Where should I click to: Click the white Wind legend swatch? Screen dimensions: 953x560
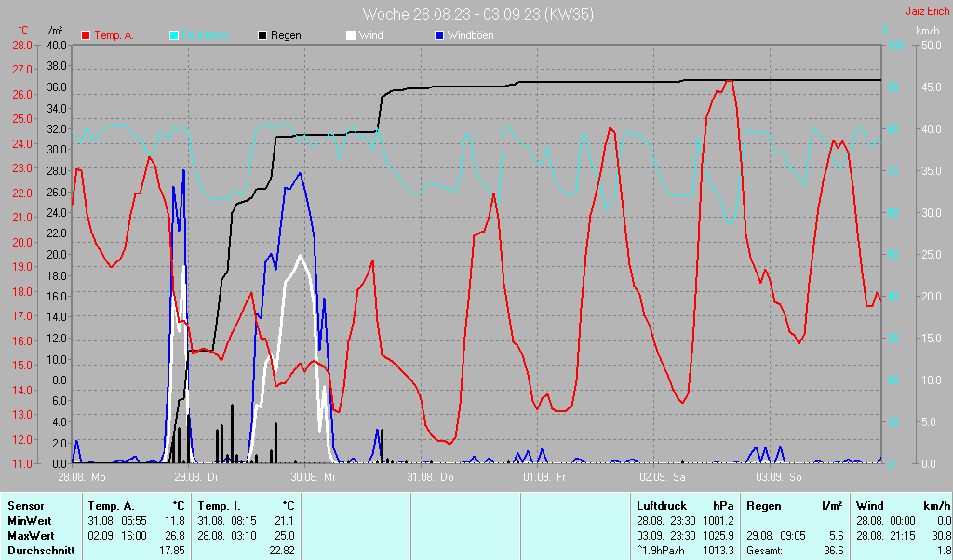pyautogui.click(x=351, y=35)
